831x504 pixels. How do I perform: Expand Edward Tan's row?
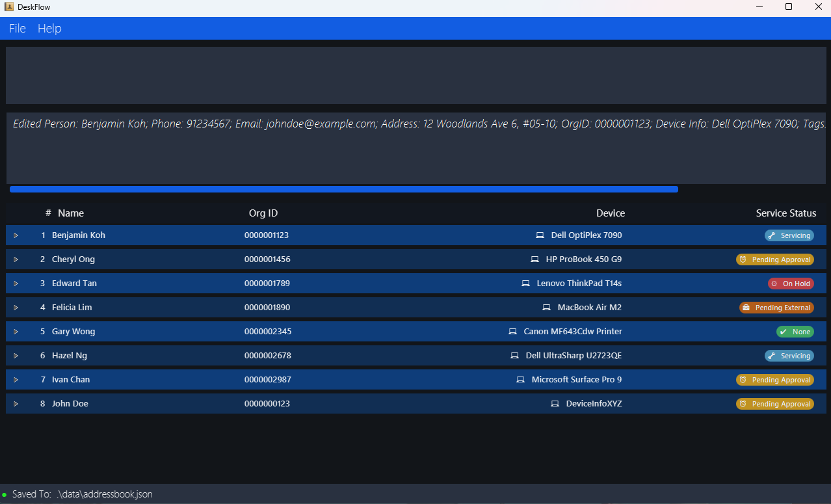pyautogui.click(x=16, y=284)
